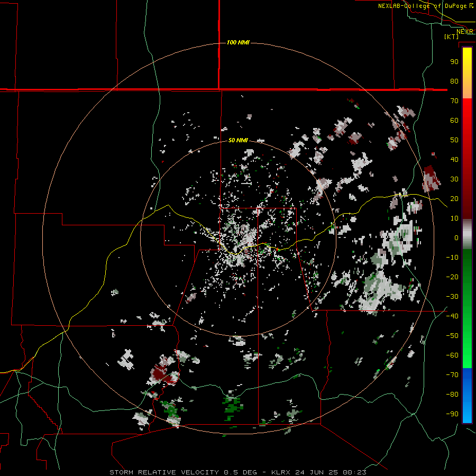Select the 70 value on velocity scale
This screenshot has height=476, width=476.
pos(454,101)
